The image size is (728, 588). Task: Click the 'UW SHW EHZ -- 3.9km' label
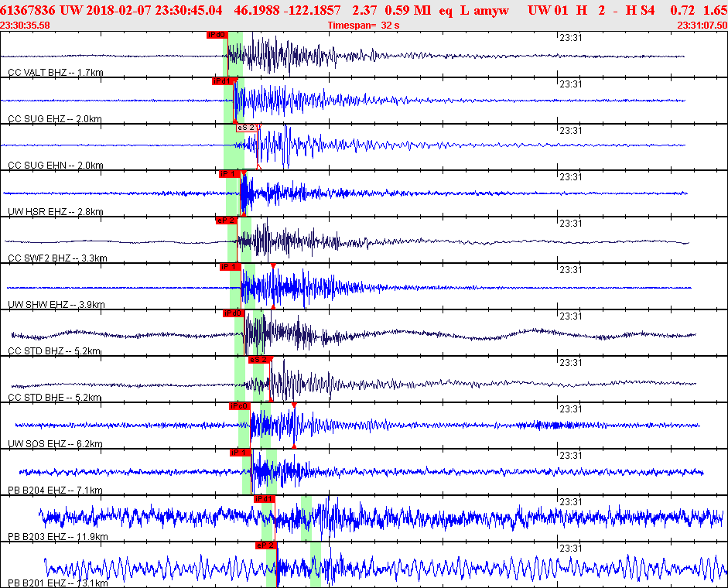[56, 305]
